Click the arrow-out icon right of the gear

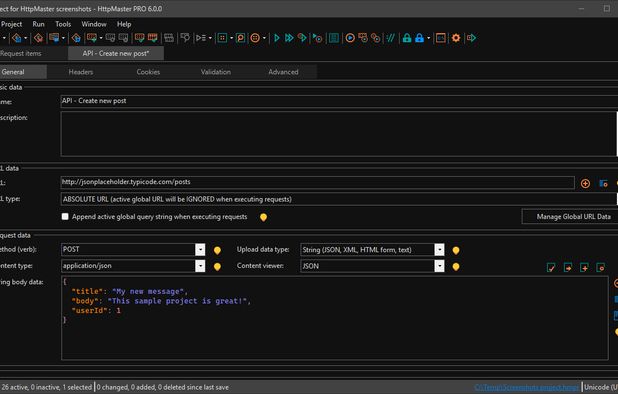471,38
